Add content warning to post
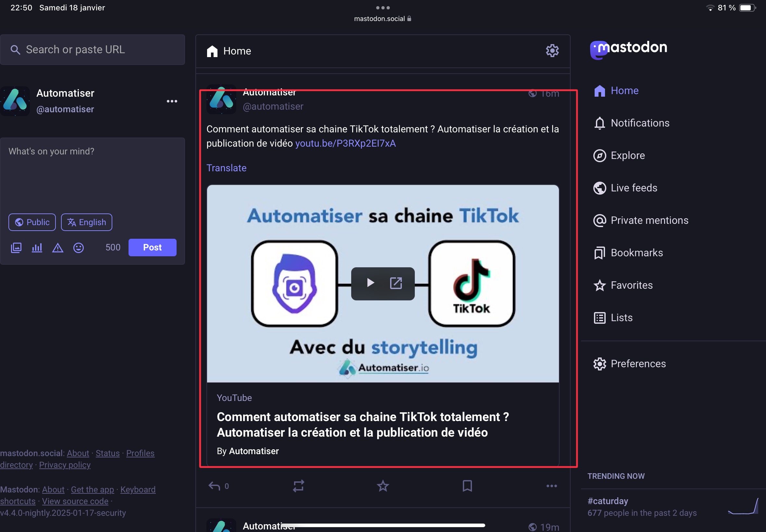The height and width of the screenshot is (532, 766). tap(58, 248)
